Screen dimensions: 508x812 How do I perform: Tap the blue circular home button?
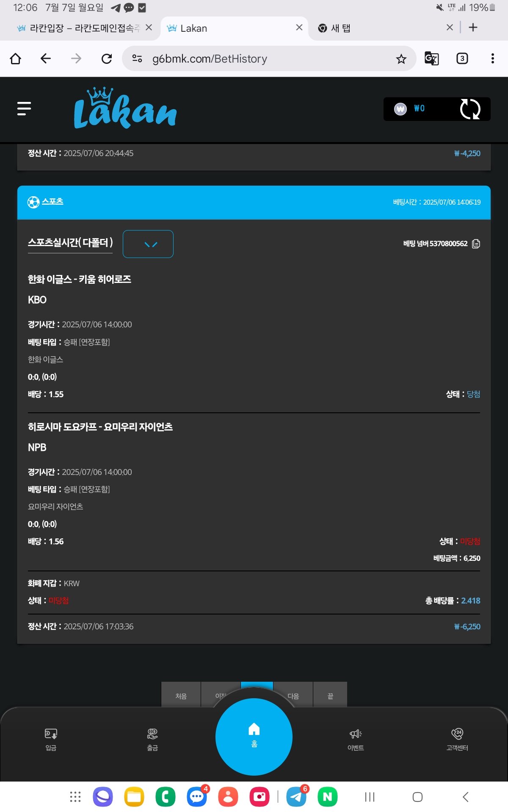pos(254,736)
